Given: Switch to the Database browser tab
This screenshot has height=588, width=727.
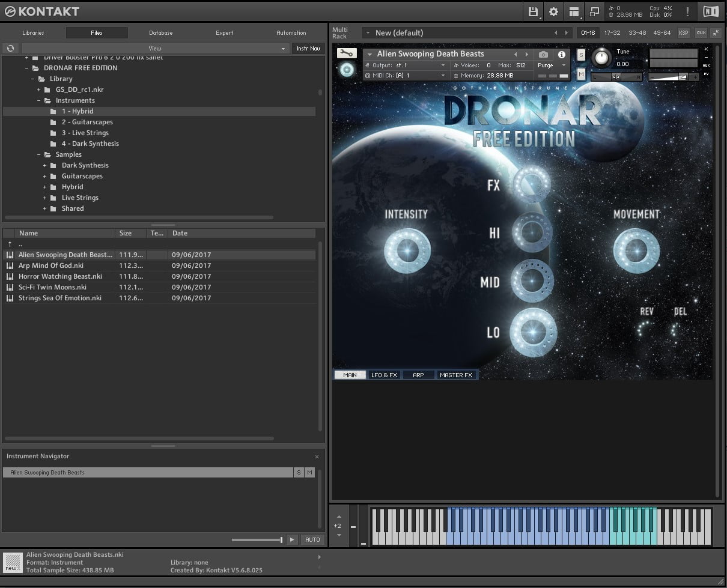Looking at the screenshot, I should [160, 33].
